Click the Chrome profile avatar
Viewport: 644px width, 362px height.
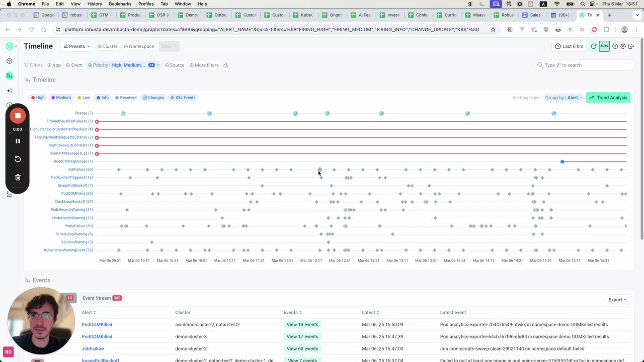[624, 30]
